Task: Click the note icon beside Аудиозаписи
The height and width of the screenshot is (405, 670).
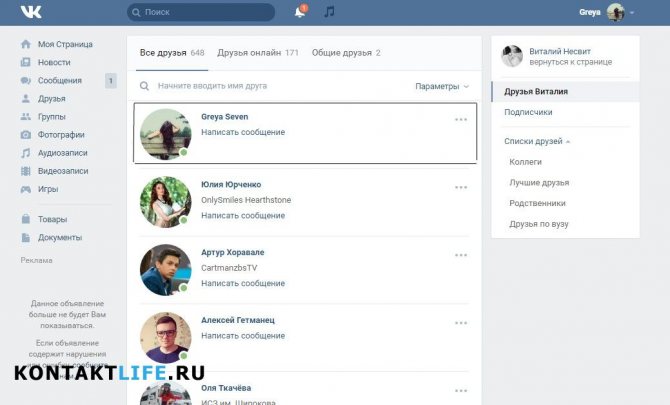Action: 26,153
